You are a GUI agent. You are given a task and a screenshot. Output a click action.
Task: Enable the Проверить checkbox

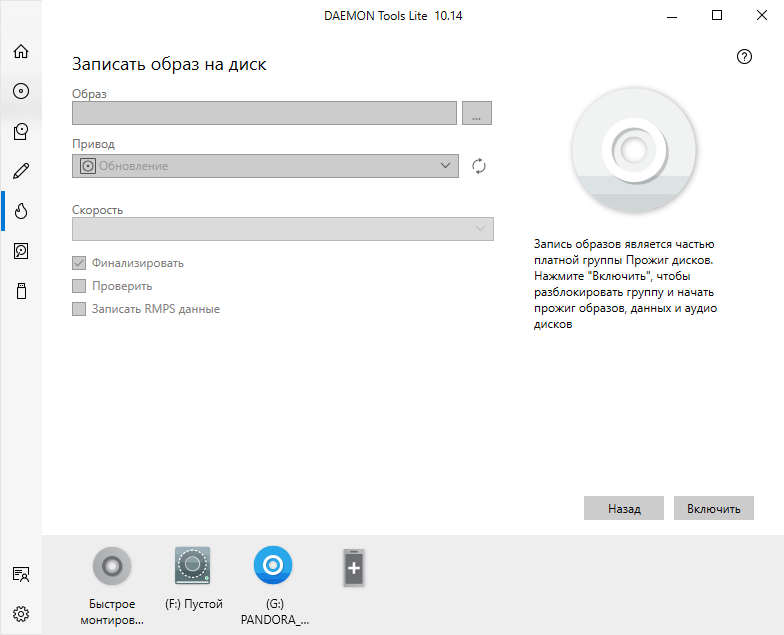click(x=79, y=286)
